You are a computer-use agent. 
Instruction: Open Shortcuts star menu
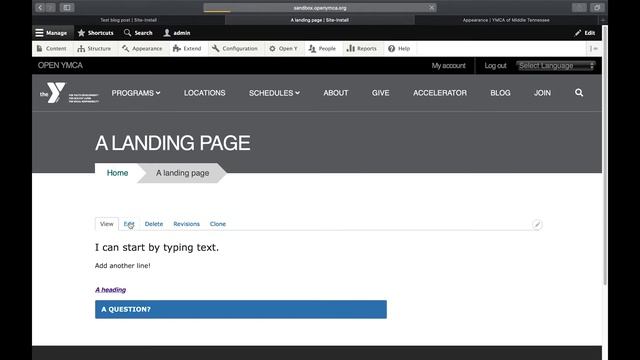[96, 33]
